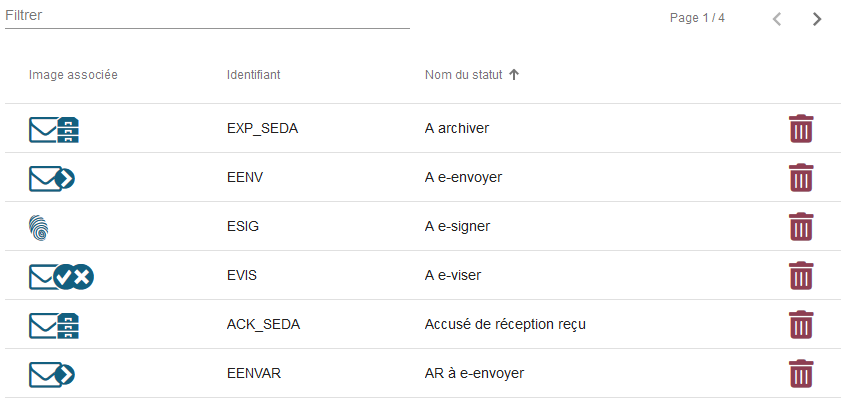Select the 'Accusé de réception reçu' status

tap(504, 325)
